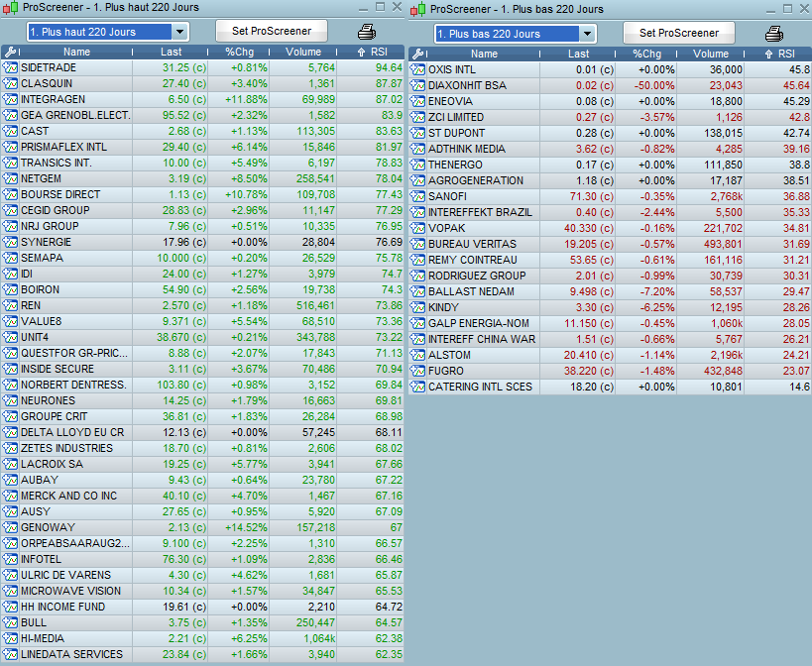The width and height of the screenshot is (812, 666).
Task: Sort Plus haut table by Name column
Action: (76, 52)
